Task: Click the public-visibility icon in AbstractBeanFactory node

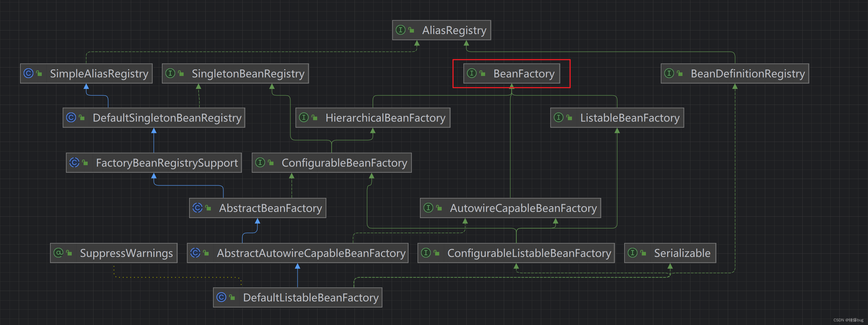Action: point(208,208)
